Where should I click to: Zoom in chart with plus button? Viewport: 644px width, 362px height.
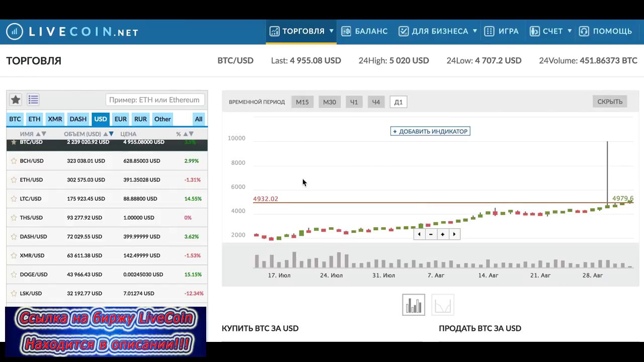pos(443,234)
